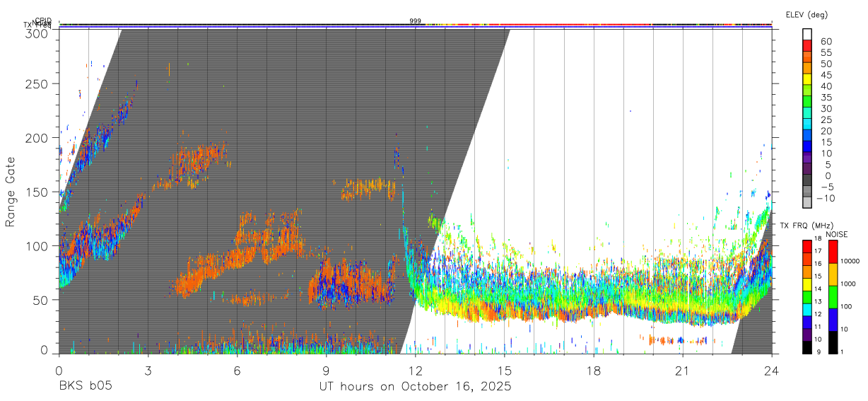Pick the red swatch in the NOISE colorbar
This screenshot has width=868, height=401.
coord(832,252)
